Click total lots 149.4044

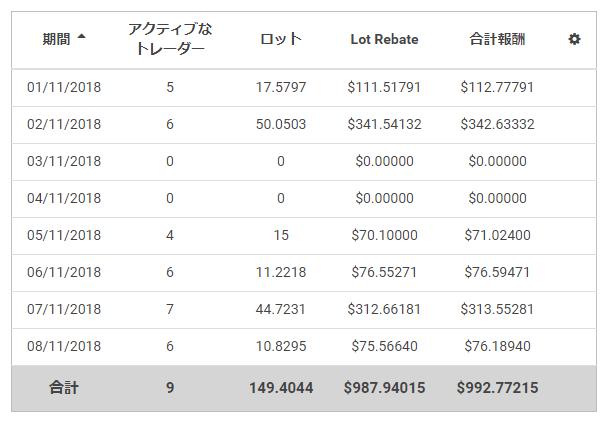pos(281,388)
